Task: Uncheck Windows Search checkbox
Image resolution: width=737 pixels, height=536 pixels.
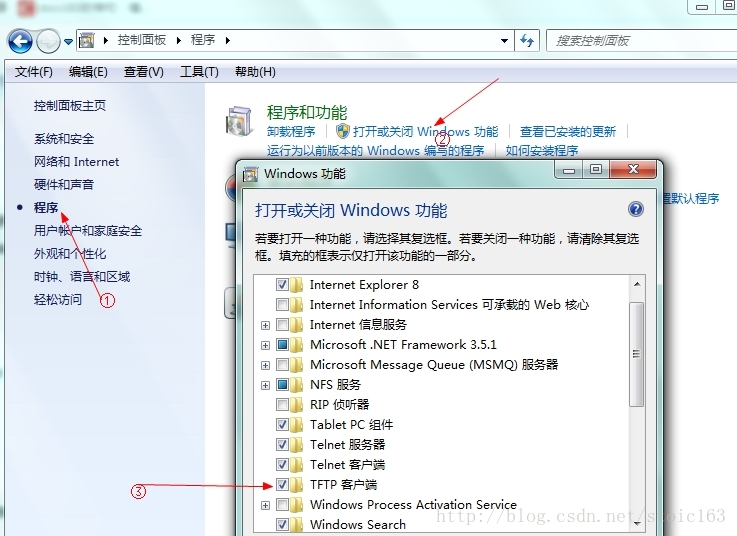Action: [282, 524]
